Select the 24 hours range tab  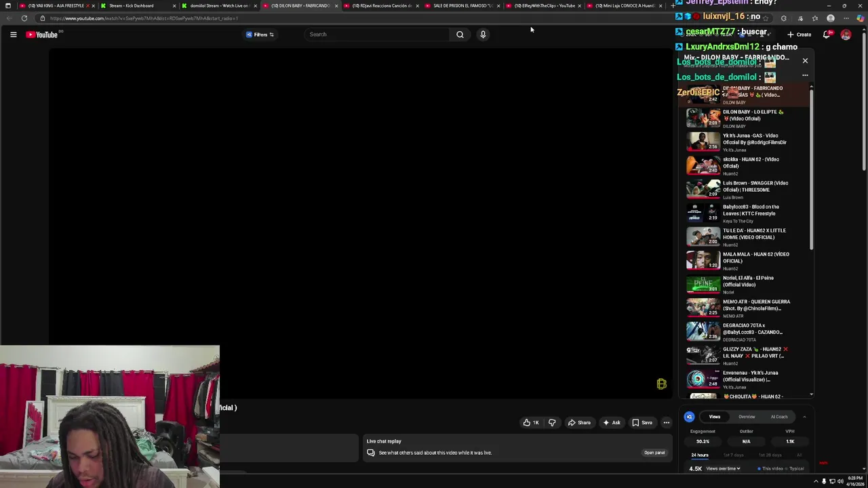tap(700, 455)
